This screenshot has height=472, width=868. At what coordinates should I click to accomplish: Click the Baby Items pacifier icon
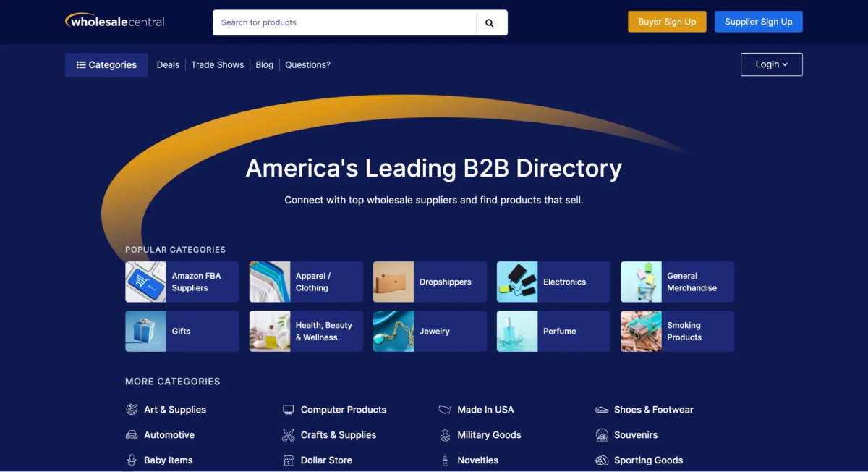[132, 460]
